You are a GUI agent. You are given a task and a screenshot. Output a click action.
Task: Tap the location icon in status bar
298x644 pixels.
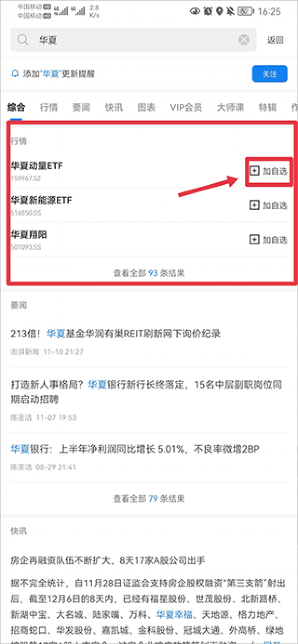coord(220,11)
